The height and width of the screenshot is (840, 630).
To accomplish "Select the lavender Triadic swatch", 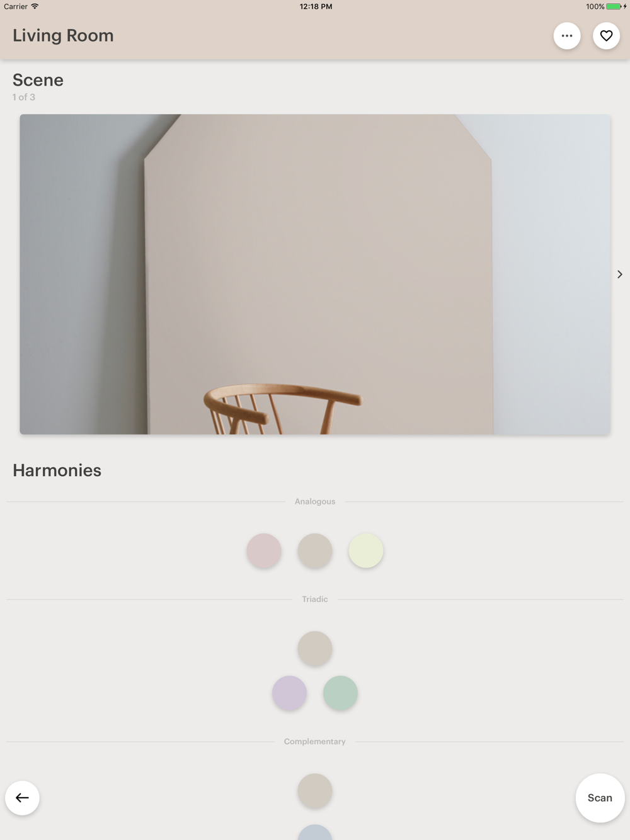I will [x=289, y=693].
